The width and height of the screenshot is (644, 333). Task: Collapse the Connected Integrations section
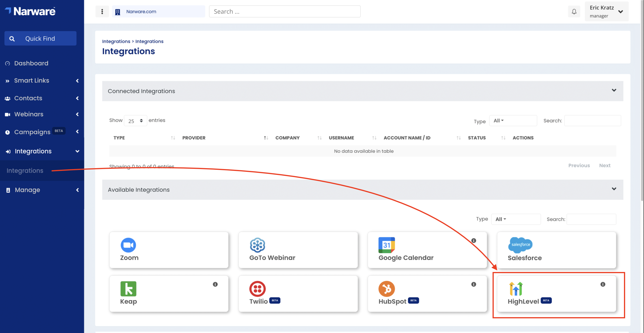point(614,90)
